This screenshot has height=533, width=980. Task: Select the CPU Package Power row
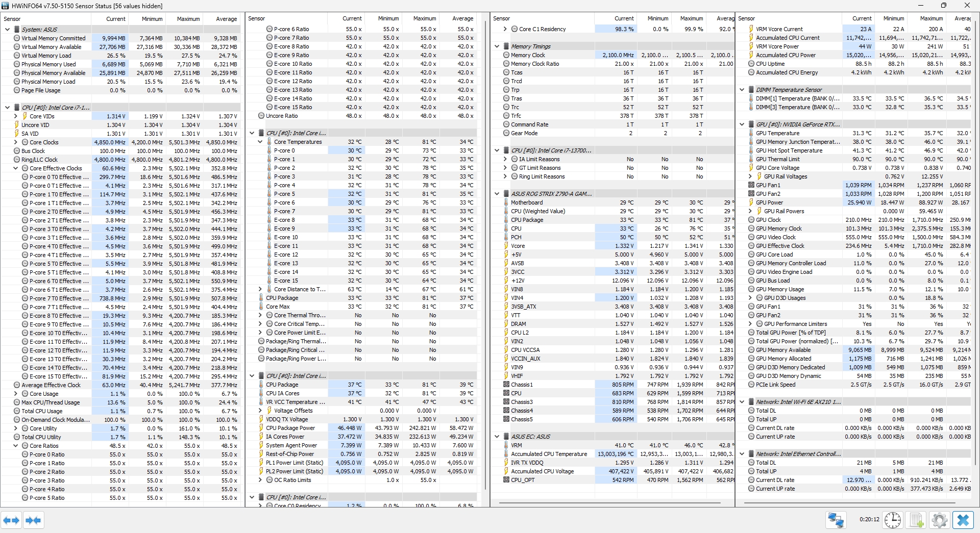click(290, 428)
